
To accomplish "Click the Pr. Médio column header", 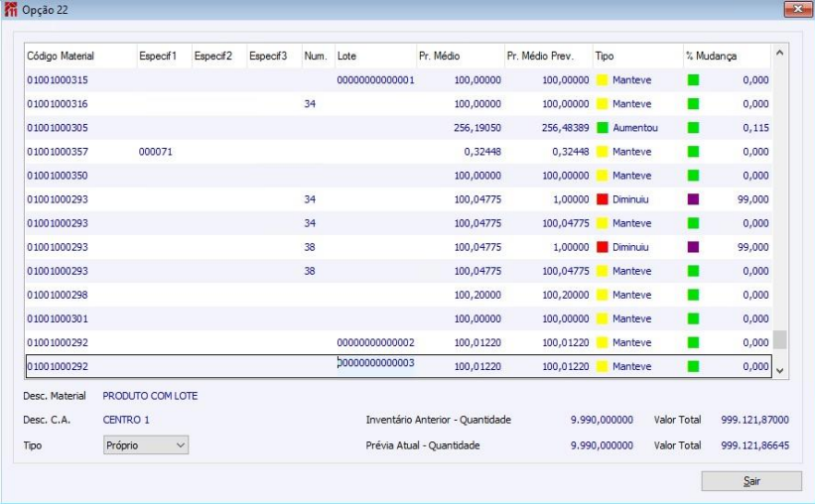I will [461, 56].
